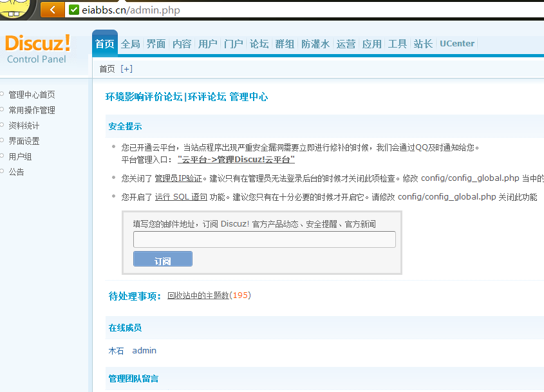
Task: Open the 群组 navigation tab
Action: 285,44
